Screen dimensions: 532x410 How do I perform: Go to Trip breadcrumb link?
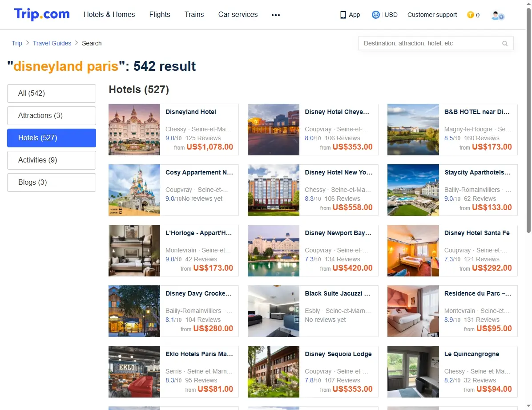16,43
